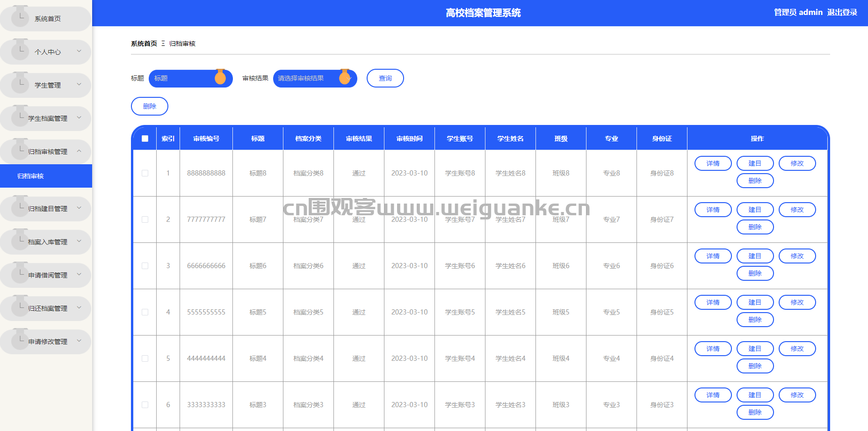
Task: Open the 归还档案管理 sidebar menu
Action: (x=47, y=308)
